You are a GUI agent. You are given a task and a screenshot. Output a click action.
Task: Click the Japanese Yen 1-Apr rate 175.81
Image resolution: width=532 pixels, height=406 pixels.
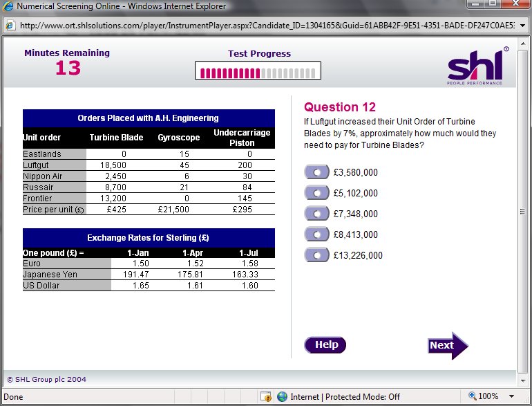pos(190,274)
